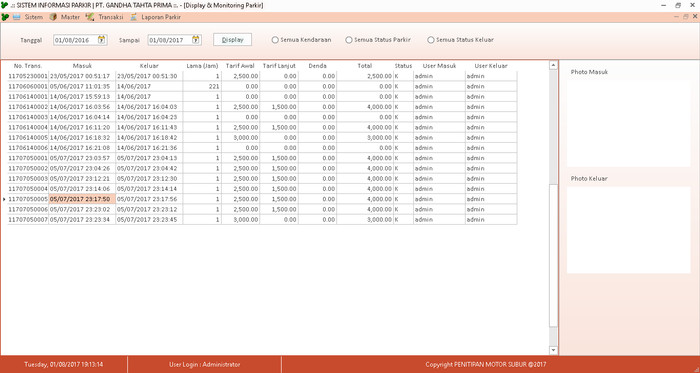Image resolution: width=700 pixels, height=373 pixels.
Task: Click the Tarif Lanjut column header
Action: (x=279, y=66)
